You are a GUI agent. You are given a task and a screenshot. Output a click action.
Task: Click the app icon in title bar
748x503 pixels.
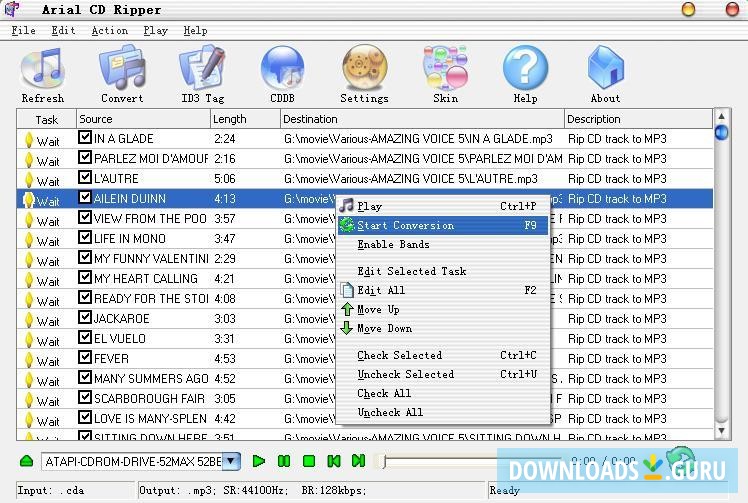point(12,9)
